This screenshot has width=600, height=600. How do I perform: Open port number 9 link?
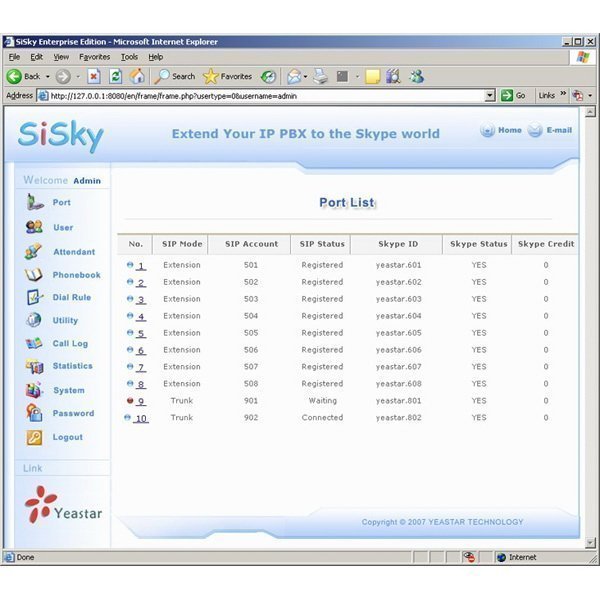141,401
